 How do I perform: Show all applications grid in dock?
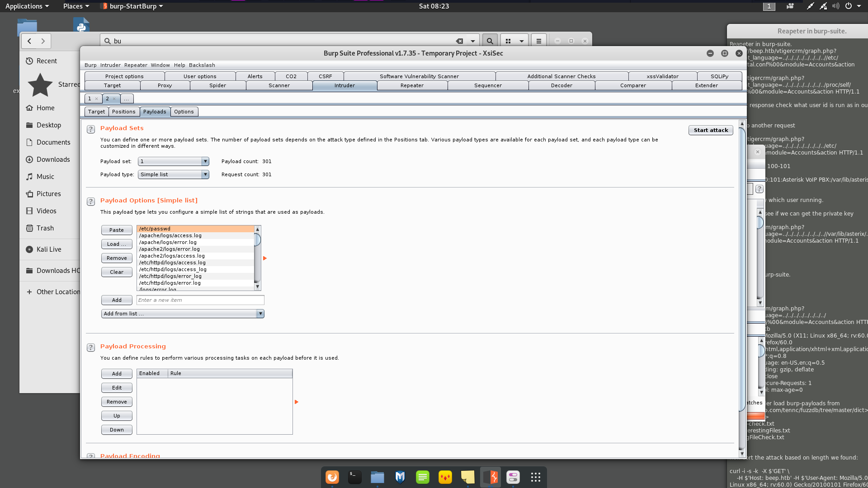click(536, 477)
